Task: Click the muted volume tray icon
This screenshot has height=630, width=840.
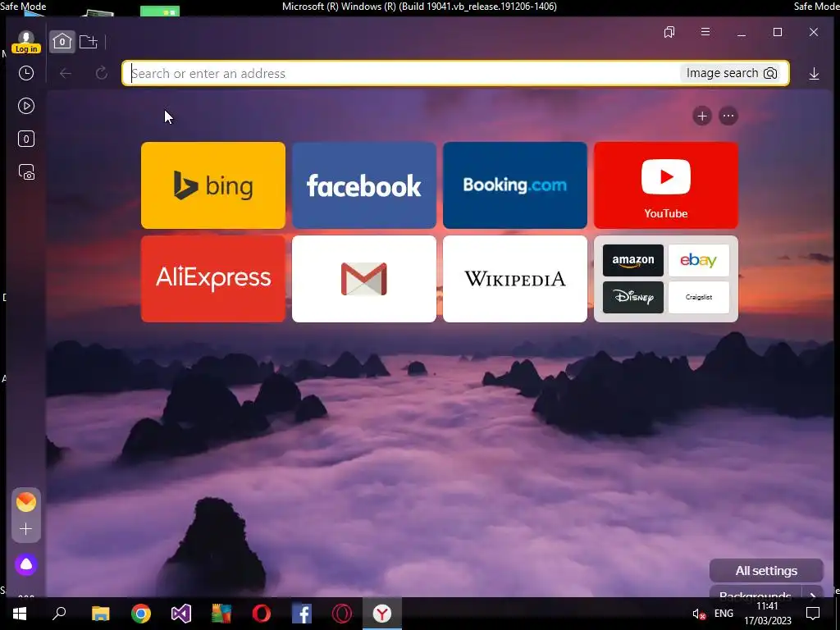Action: (699, 614)
